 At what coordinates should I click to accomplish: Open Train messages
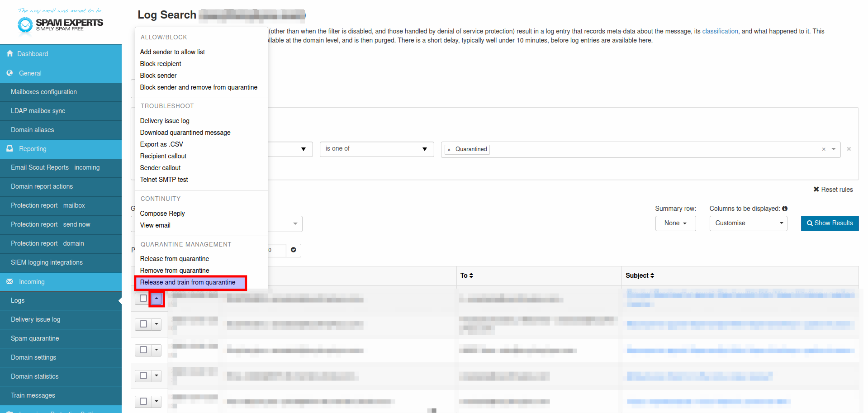(x=61, y=395)
